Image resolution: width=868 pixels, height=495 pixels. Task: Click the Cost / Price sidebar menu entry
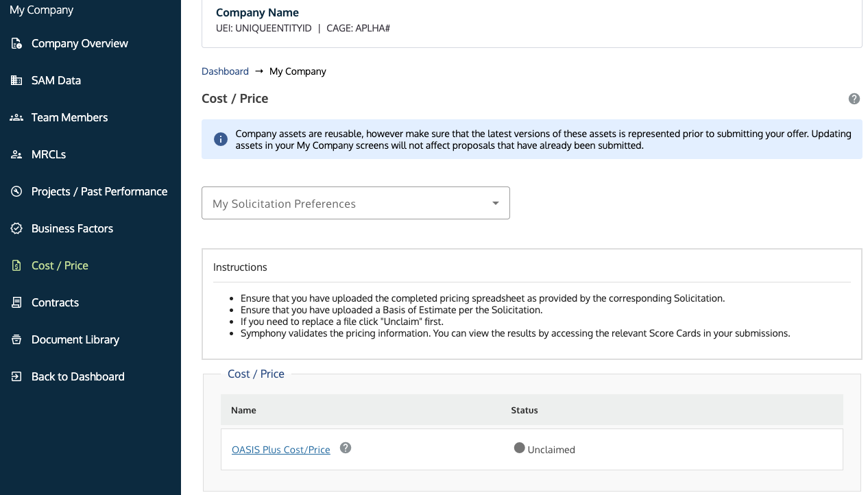coord(60,265)
